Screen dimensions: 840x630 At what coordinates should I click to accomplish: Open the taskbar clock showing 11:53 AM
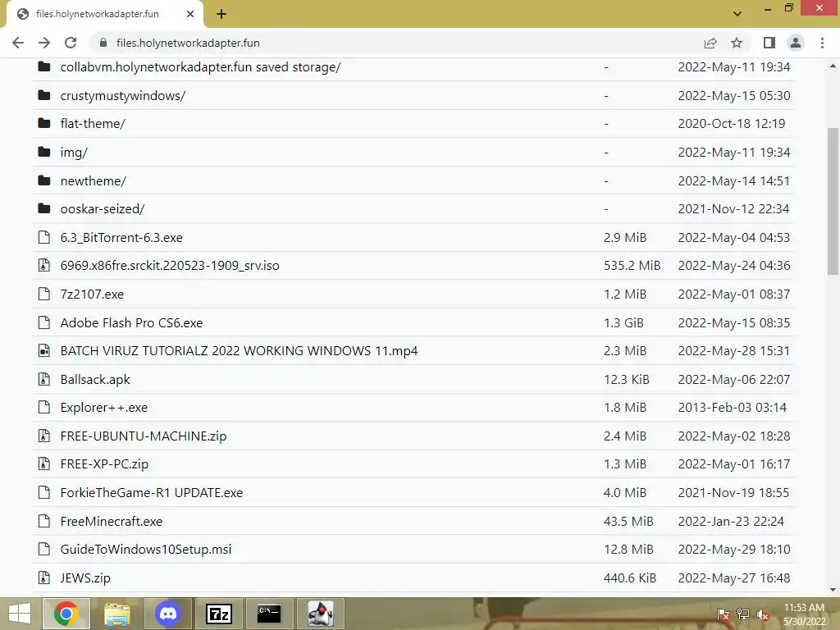804,614
